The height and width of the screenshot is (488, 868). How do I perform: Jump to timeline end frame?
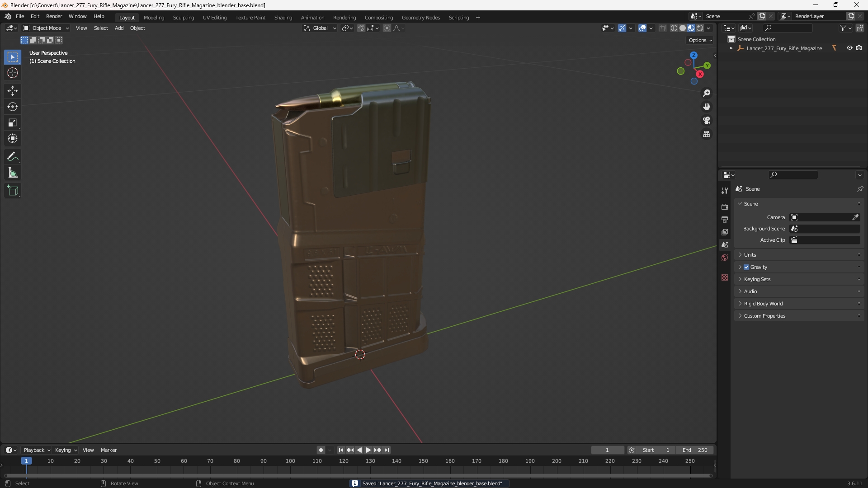click(387, 450)
